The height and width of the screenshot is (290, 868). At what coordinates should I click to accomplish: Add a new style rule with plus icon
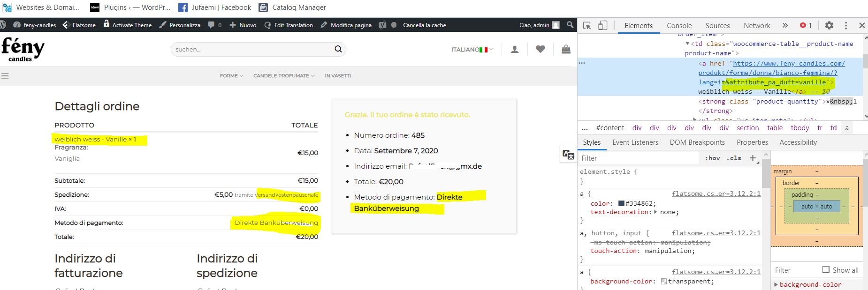(x=753, y=158)
